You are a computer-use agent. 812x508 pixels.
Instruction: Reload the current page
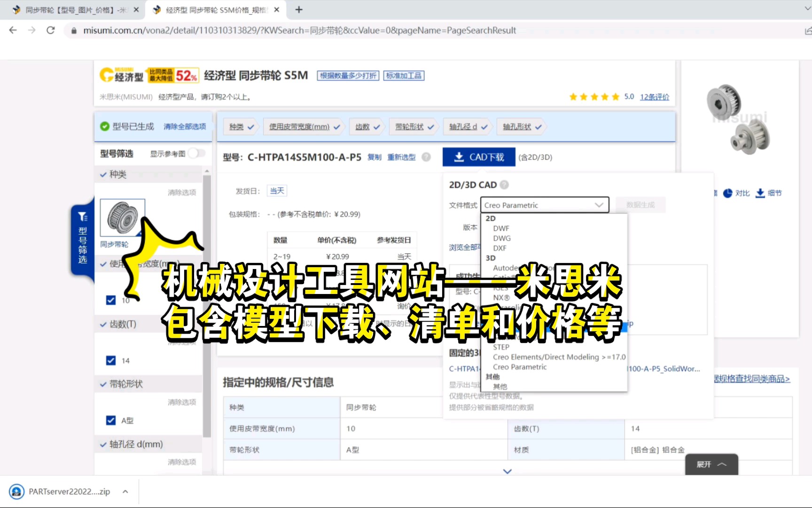[x=51, y=30]
